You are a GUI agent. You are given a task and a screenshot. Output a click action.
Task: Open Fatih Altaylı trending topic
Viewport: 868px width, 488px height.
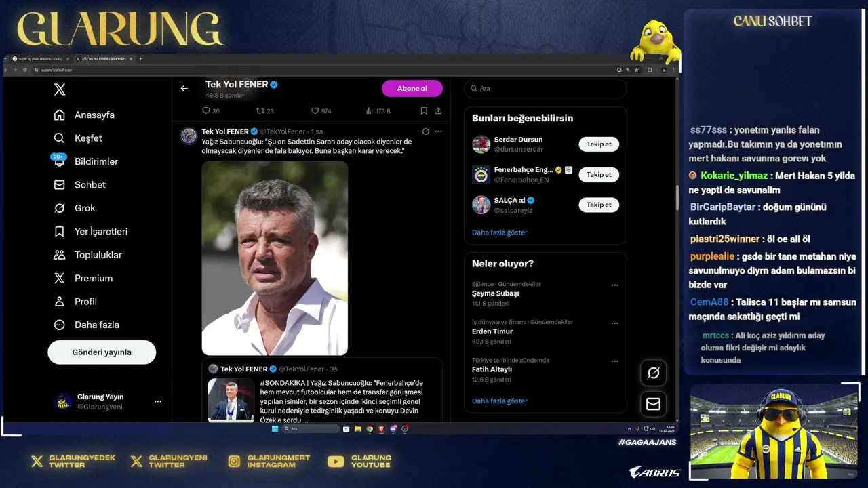pyautogui.click(x=492, y=369)
